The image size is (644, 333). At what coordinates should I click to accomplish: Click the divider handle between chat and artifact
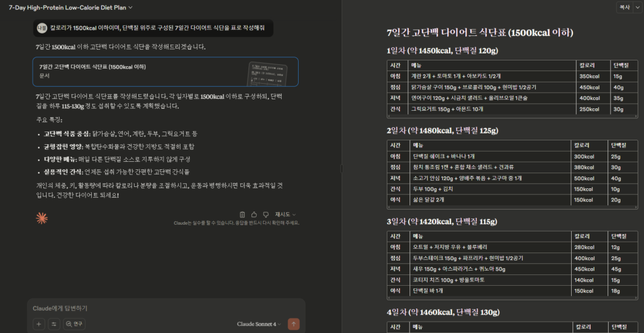point(341,168)
